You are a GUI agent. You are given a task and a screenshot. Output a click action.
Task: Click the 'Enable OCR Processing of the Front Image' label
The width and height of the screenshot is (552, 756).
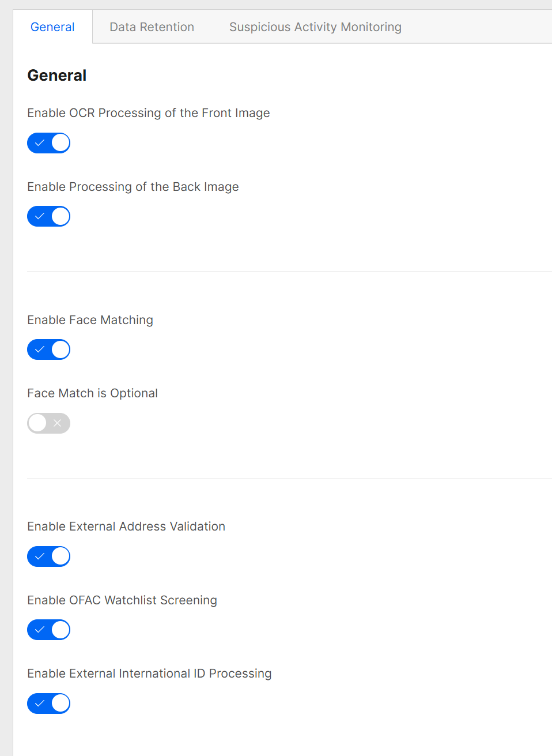[x=149, y=113]
